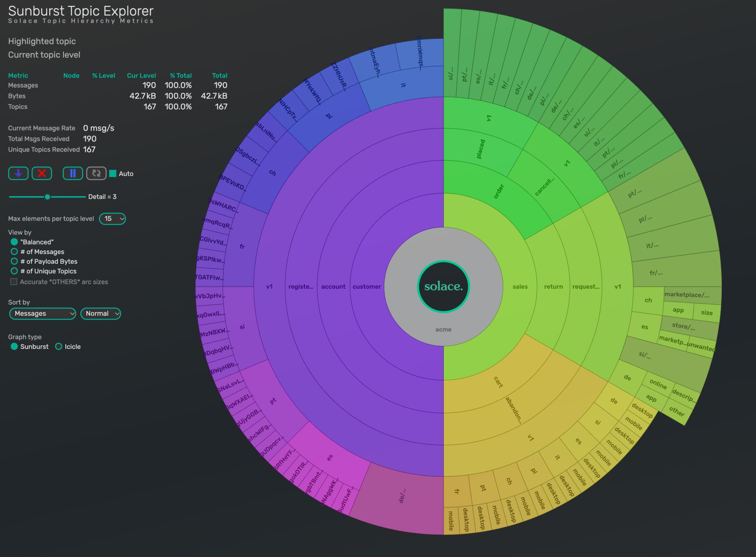Click the placed arc segment

point(481,149)
